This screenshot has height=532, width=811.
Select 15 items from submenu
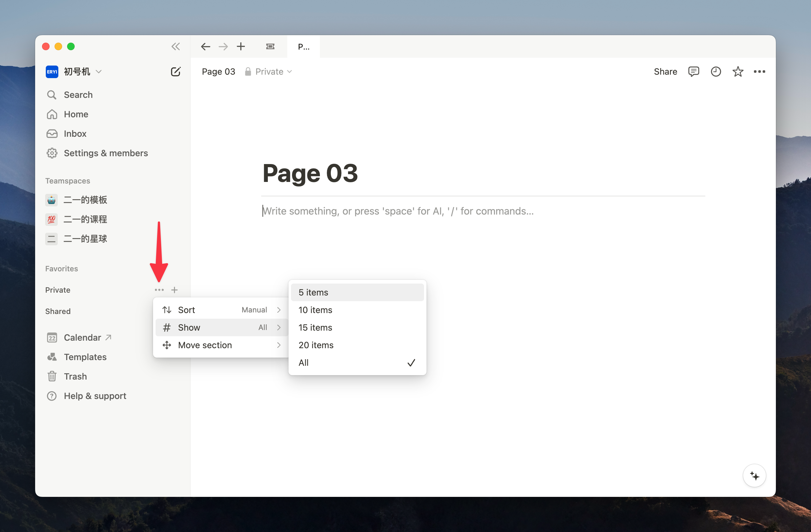357,327
